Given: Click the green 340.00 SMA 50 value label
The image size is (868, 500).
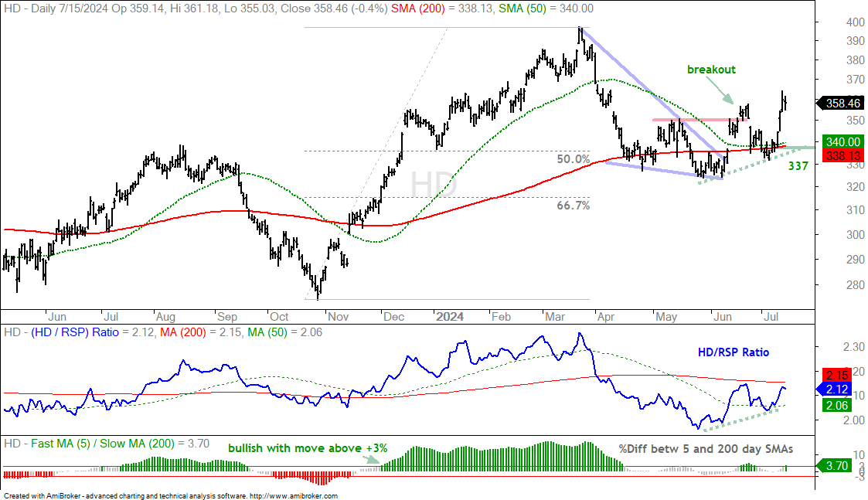Looking at the screenshot, I should [x=842, y=141].
